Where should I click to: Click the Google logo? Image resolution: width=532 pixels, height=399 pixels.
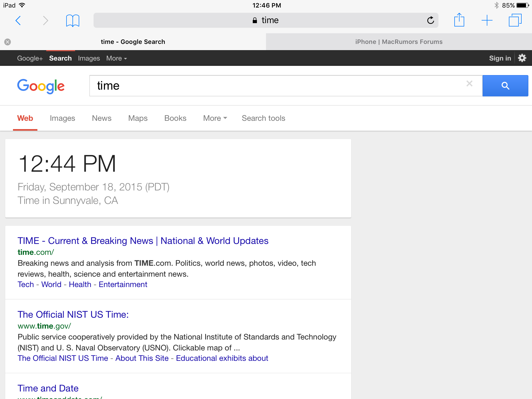tap(41, 86)
